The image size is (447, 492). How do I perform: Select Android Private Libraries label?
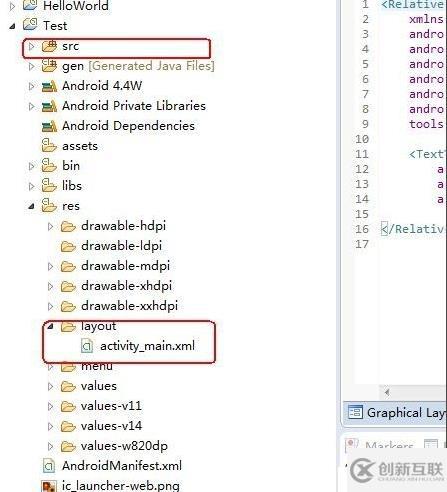(134, 106)
